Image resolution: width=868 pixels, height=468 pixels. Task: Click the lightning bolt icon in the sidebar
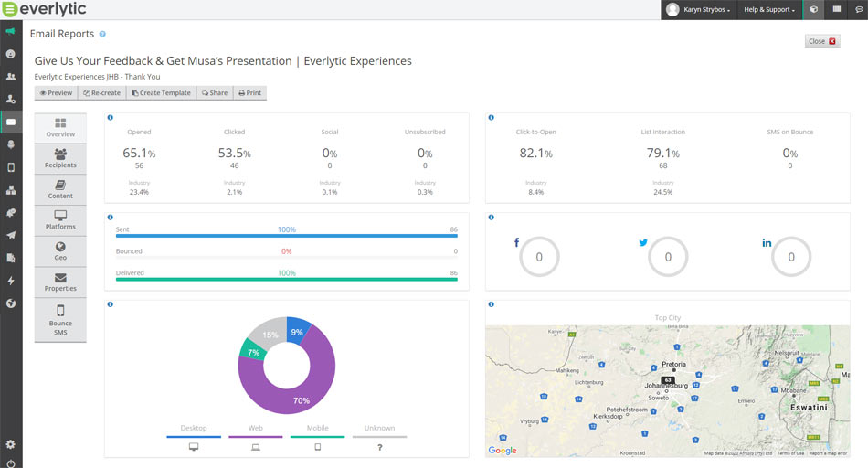(11, 281)
